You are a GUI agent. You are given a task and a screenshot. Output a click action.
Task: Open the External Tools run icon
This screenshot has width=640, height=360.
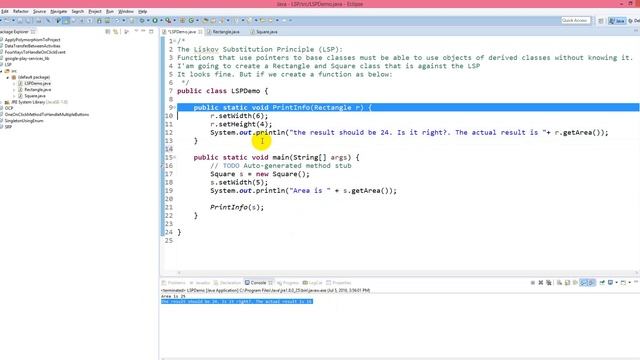coord(168,20)
